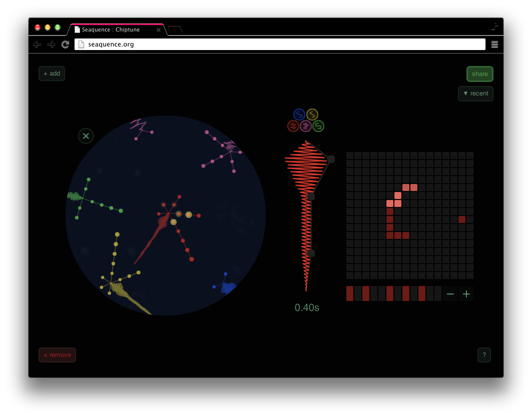The width and height of the screenshot is (532, 417).
Task: Toggle the third step bar, currently red
Action: pos(366,293)
